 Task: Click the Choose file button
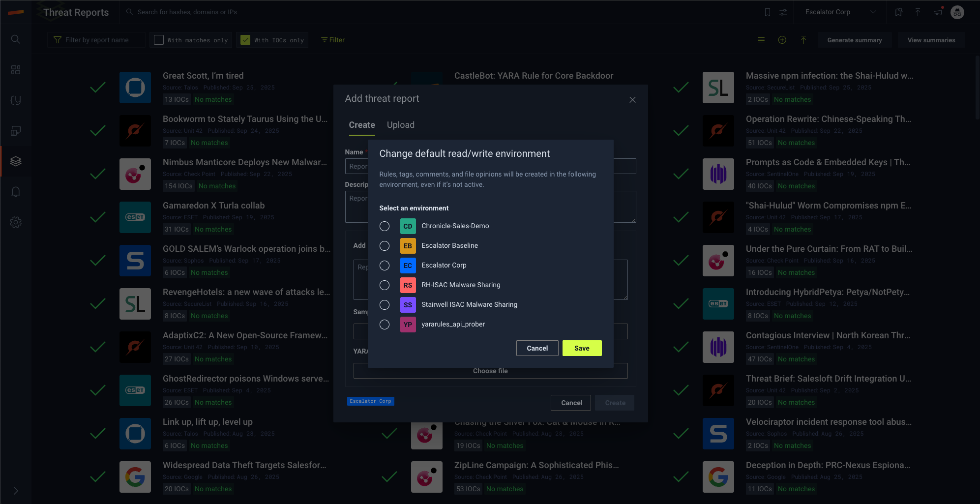(x=490, y=371)
